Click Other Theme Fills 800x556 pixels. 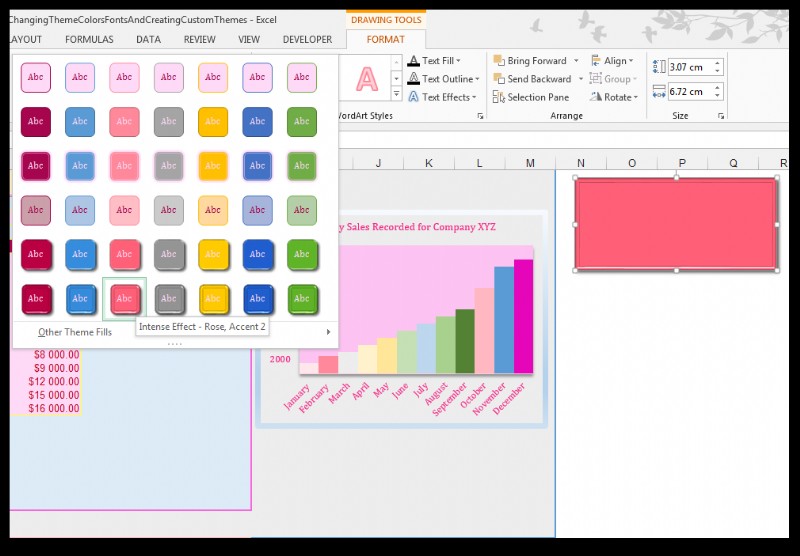(75, 332)
